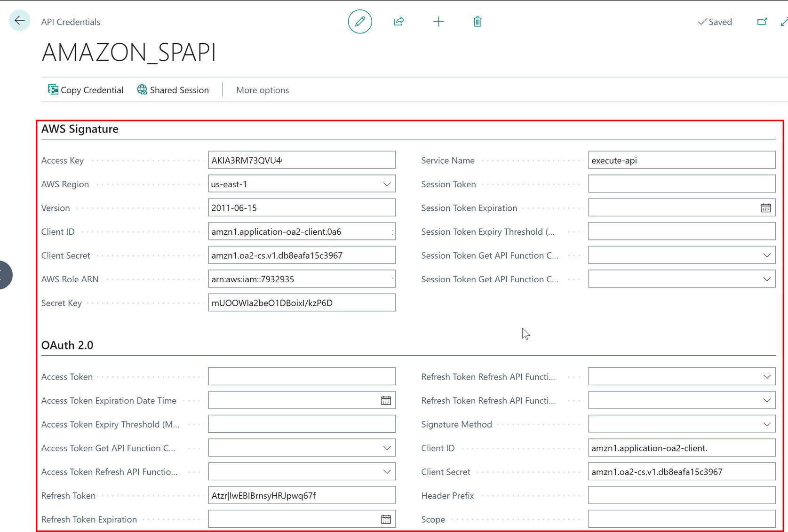Open Access Token Expiration Date Time calendar

point(386,401)
